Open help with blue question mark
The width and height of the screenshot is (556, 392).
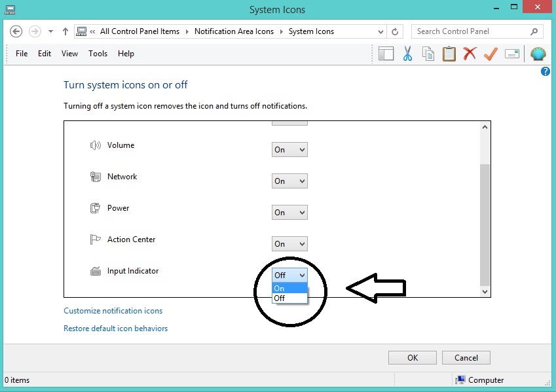click(546, 71)
